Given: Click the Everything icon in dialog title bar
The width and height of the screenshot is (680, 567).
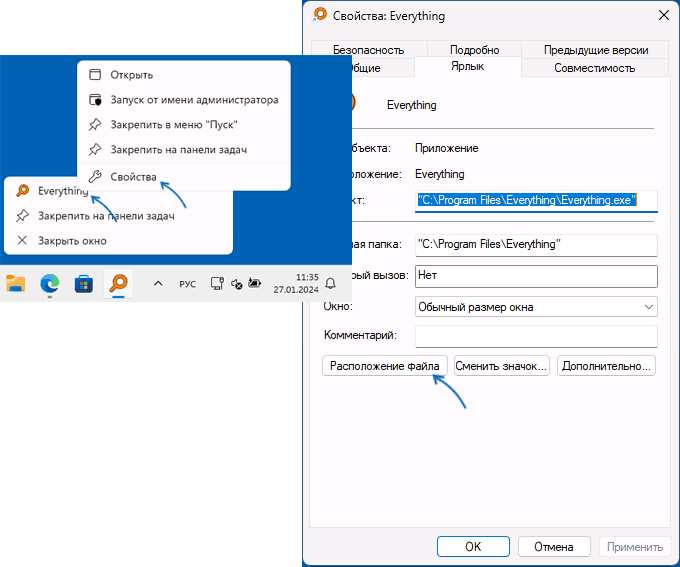Looking at the screenshot, I should coord(320,14).
